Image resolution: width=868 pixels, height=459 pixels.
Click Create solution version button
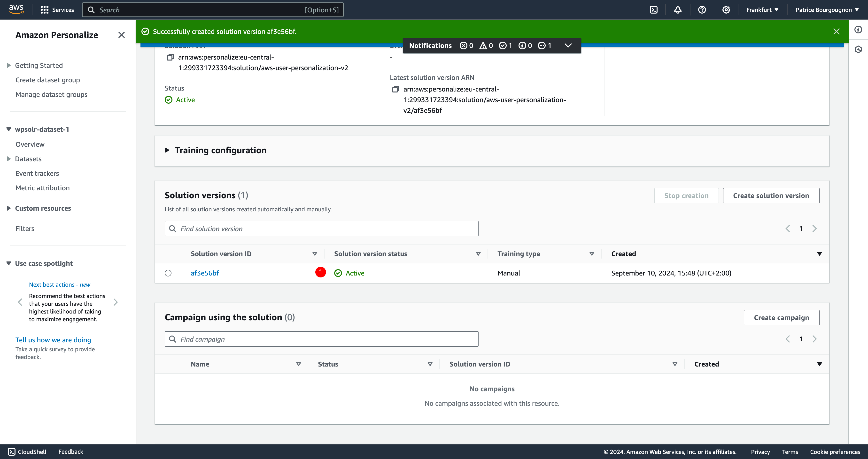tap(771, 196)
